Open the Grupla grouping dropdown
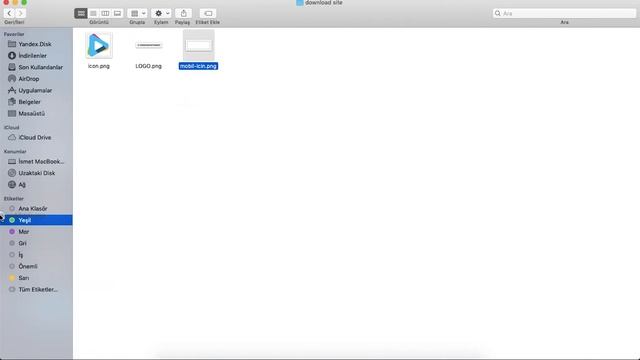This screenshot has height=360, width=640. 138,13
